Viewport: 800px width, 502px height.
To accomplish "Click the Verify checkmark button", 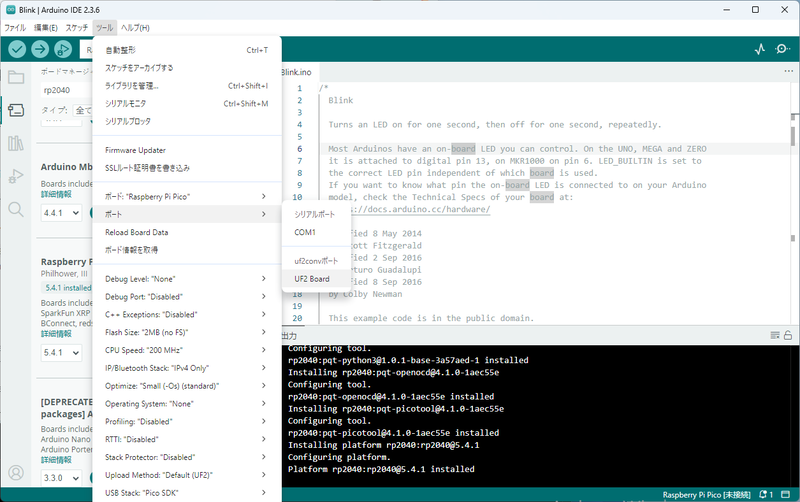I will click(x=17, y=49).
